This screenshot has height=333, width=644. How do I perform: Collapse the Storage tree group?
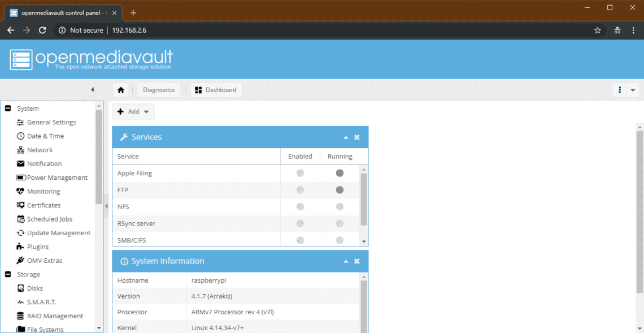pyautogui.click(x=7, y=274)
